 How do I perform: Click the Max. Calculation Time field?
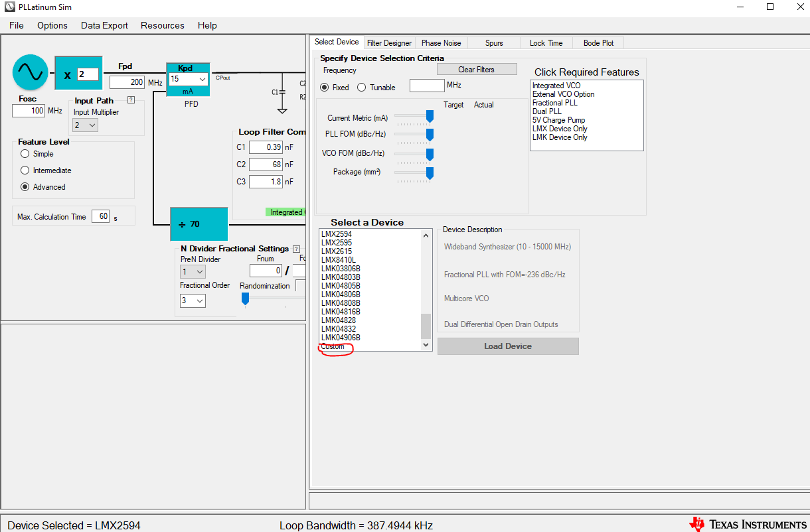(x=100, y=216)
